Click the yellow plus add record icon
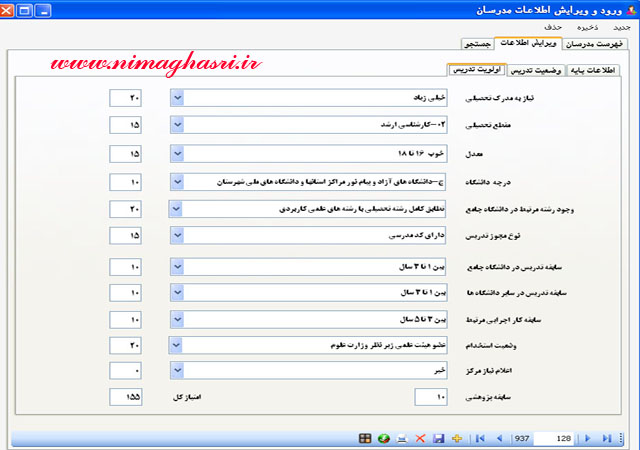 (457, 438)
